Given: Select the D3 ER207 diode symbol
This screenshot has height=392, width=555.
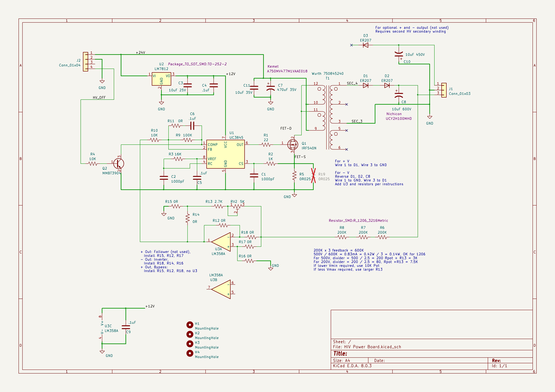Looking at the screenshot, I should tap(365, 45).
